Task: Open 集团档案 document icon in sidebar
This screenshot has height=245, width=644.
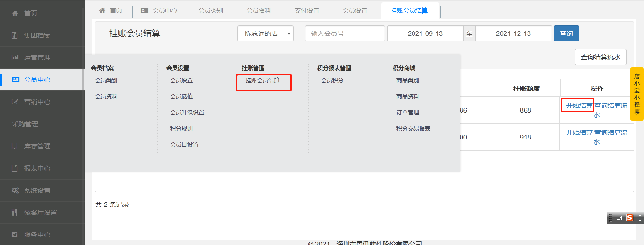Action: click(15, 35)
